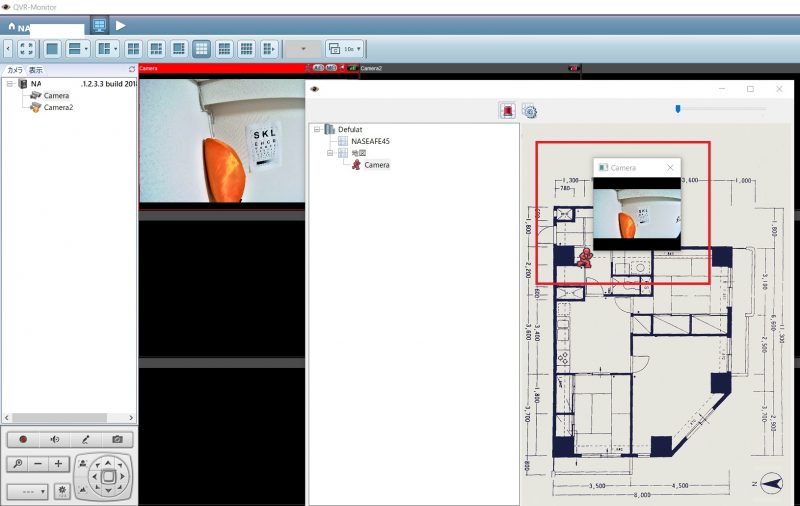800x506 pixels.
Task: Pan camera left with PTZ arrow
Action: tap(94, 477)
